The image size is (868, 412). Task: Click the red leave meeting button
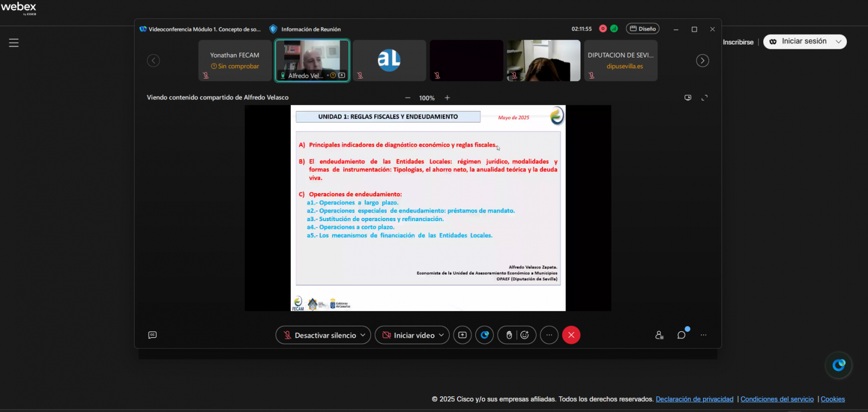(x=571, y=335)
